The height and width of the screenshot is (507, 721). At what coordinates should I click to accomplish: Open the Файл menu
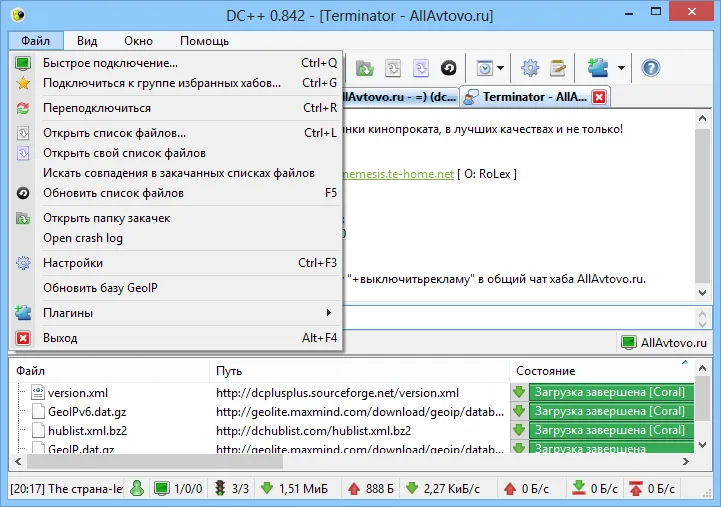click(35, 41)
